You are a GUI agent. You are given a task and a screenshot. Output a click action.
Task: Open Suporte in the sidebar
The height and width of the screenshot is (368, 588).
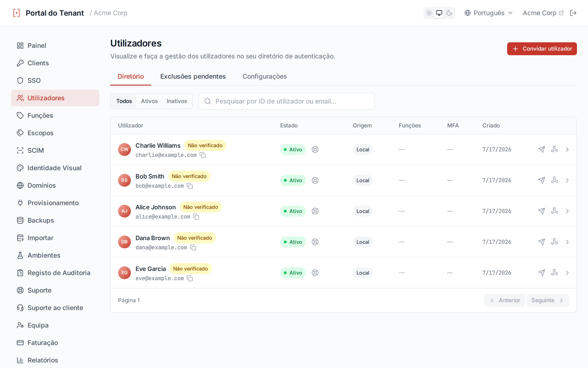(55, 290)
